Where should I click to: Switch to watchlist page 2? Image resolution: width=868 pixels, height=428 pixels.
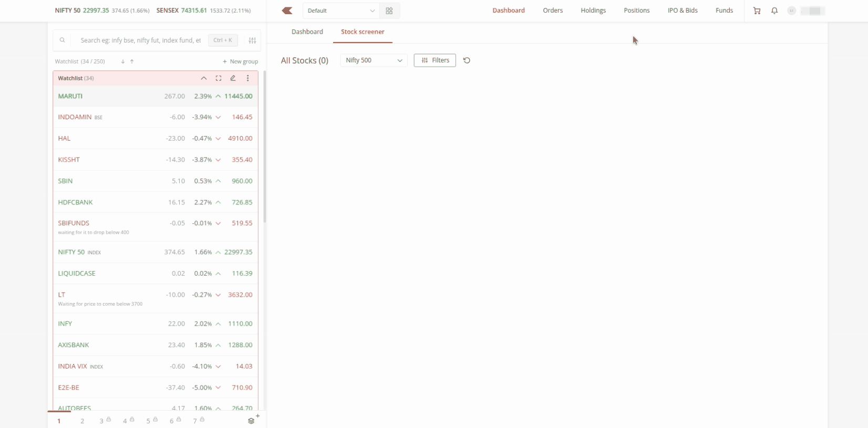coord(82,421)
